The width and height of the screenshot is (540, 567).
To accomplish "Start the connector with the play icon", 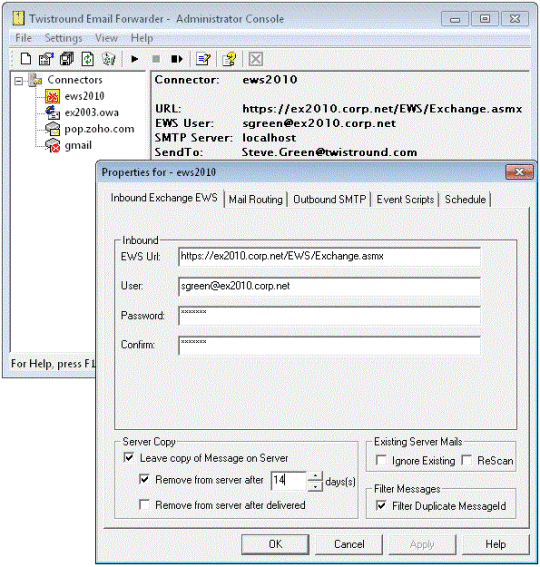I will pyautogui.click(x=135, y=59).
